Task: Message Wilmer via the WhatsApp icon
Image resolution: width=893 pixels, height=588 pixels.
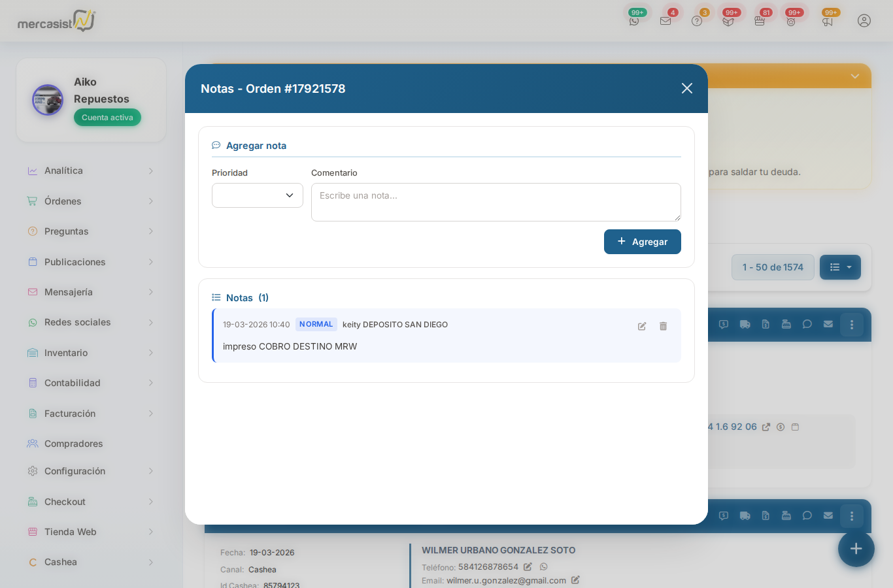Action: point(544,566)
